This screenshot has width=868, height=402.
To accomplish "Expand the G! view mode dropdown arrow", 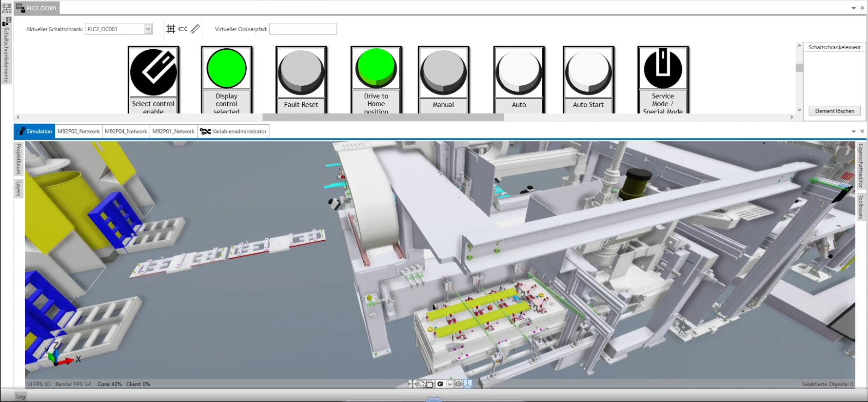I will coord(450,384).
